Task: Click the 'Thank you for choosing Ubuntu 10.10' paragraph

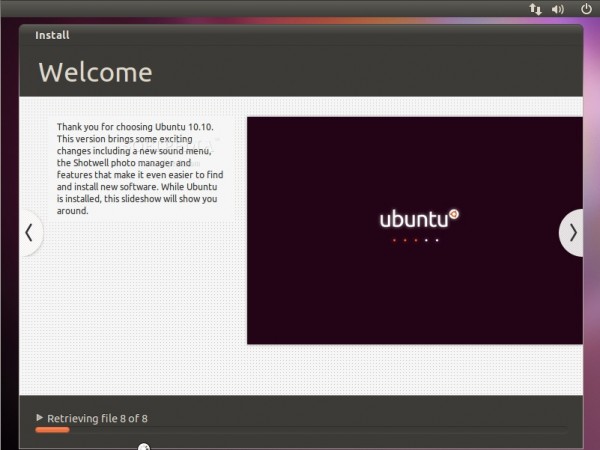Action: point(140,168)
